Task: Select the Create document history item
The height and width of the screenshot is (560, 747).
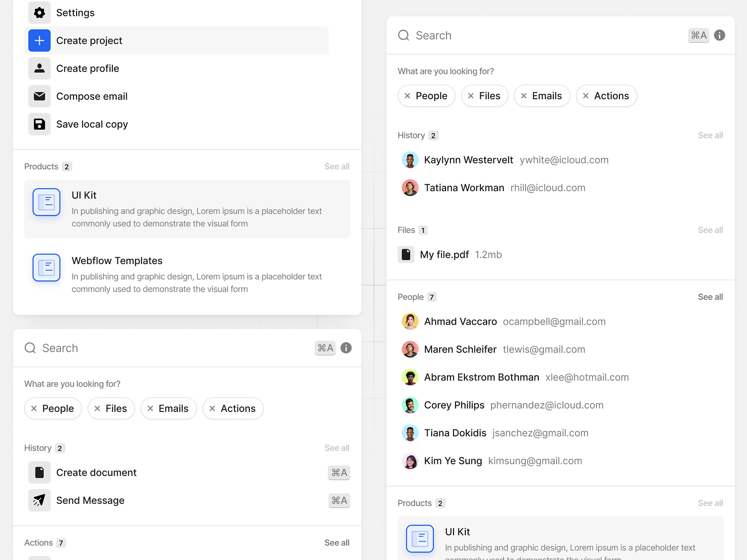Action: [96, 473]
